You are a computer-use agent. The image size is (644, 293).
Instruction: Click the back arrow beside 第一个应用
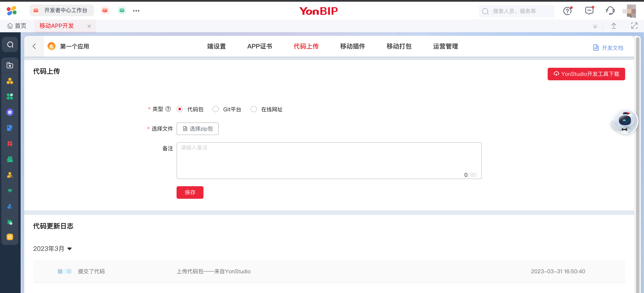(x=34, y=46)
